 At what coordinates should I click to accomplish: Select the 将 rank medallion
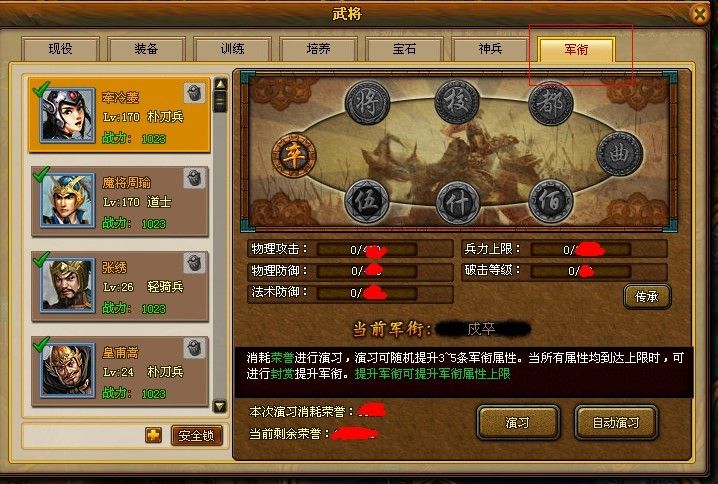[x=367, y=103]
